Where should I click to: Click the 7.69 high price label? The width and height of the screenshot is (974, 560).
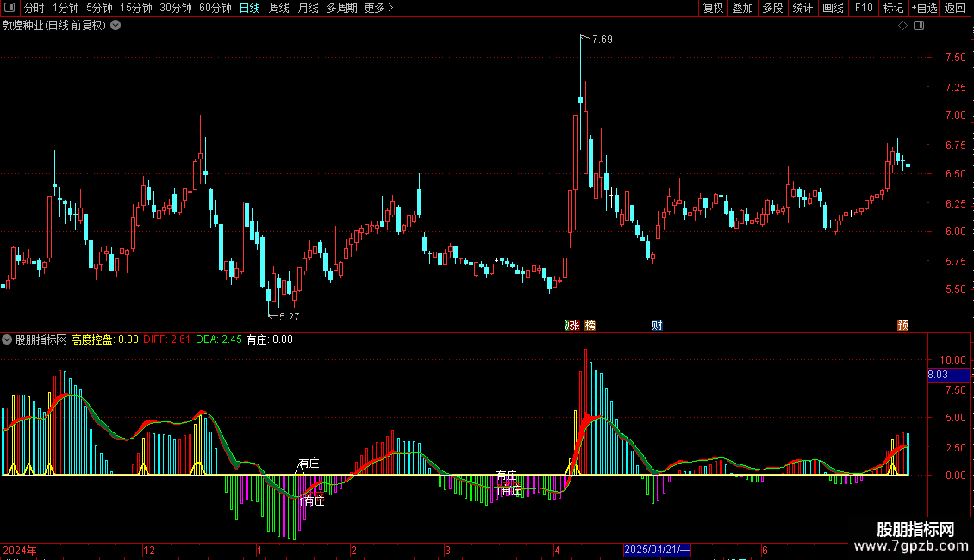[602, 40]
